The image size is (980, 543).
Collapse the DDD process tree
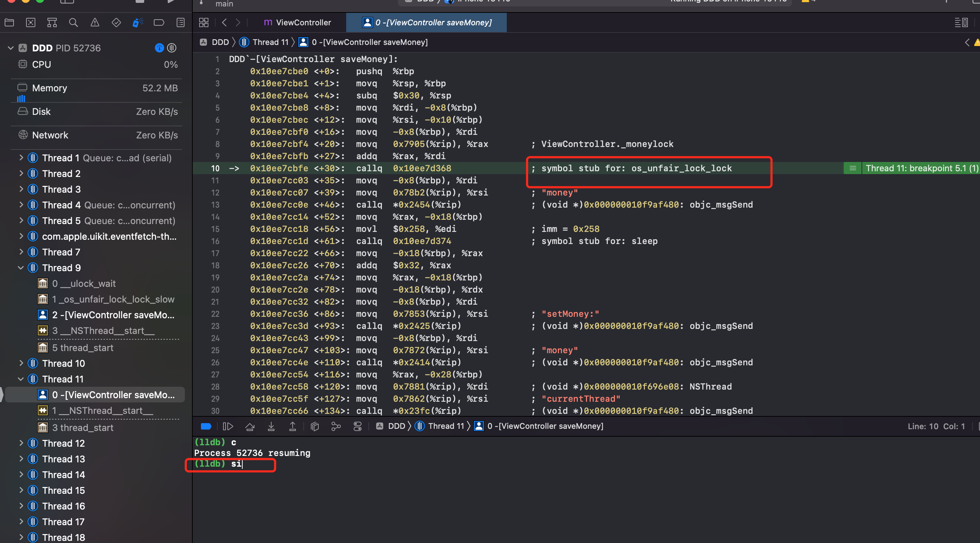pyautogui.click(x=11, y=48)
